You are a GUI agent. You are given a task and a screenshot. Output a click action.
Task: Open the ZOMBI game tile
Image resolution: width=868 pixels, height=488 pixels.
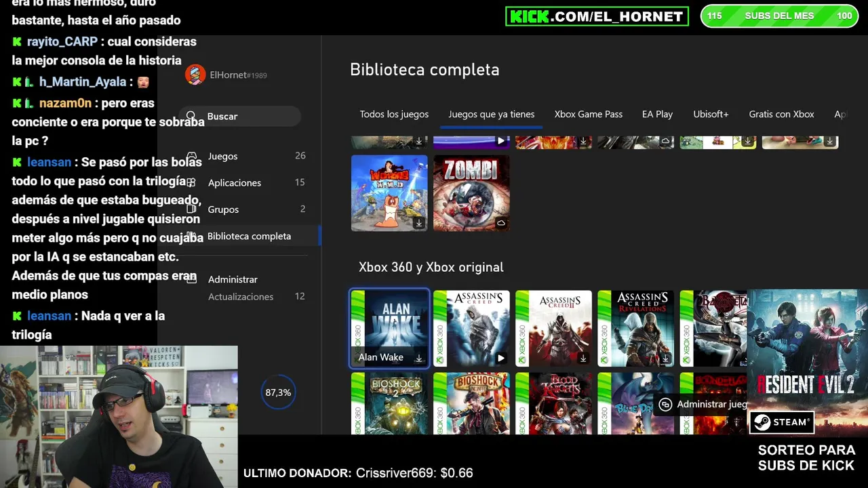pyautogui.click(x=471, y=193)
